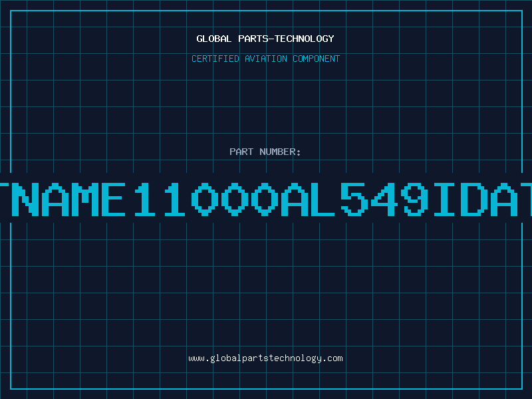Viewport: 532px width, 399px height.
Task: Click the large part number string
Action: (266, 199)
